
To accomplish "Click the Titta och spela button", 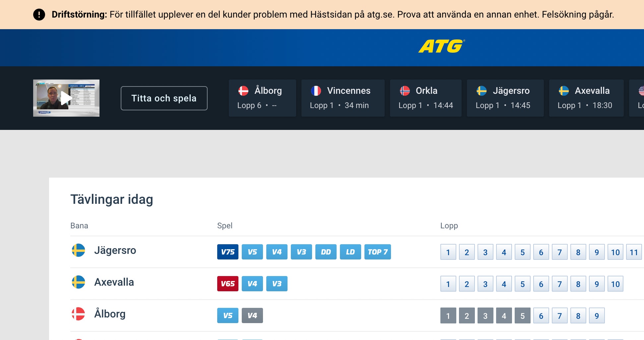I will pyautogui.click(x=164, y=98).
